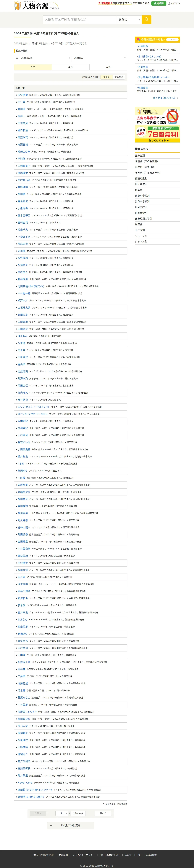Open 樋口新葉 person entry
Screen dimensions: 194x868
click(23, 130)
